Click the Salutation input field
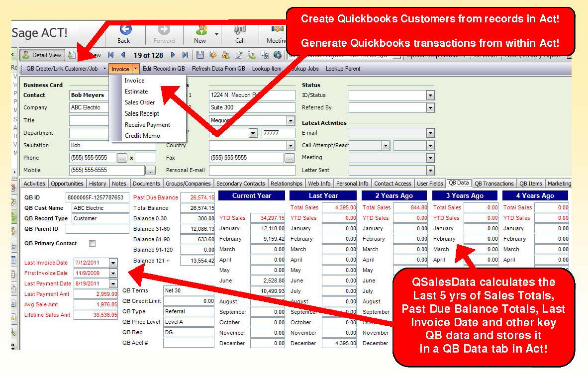The image size is (588, 374). [112, 145]
